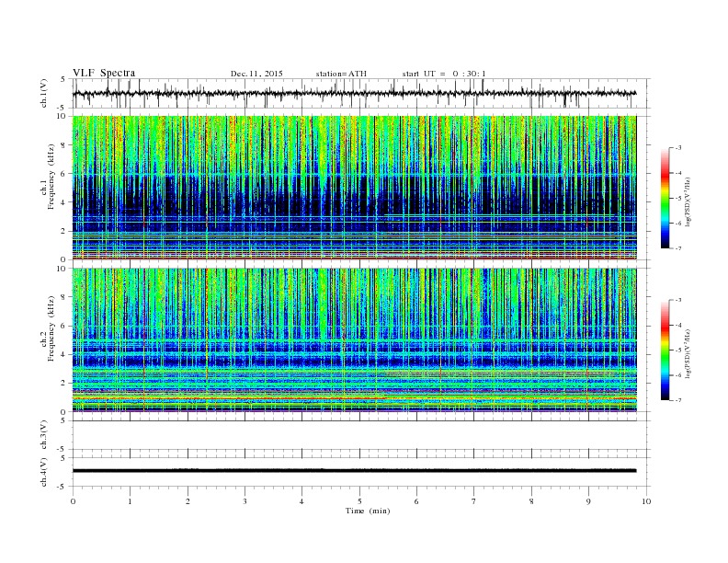The width and height of the screenshot is (728, 563).
Task: Click the ch.2 color bar "log(PSD)(V²/Hz)" label
Action: [688, 354]
